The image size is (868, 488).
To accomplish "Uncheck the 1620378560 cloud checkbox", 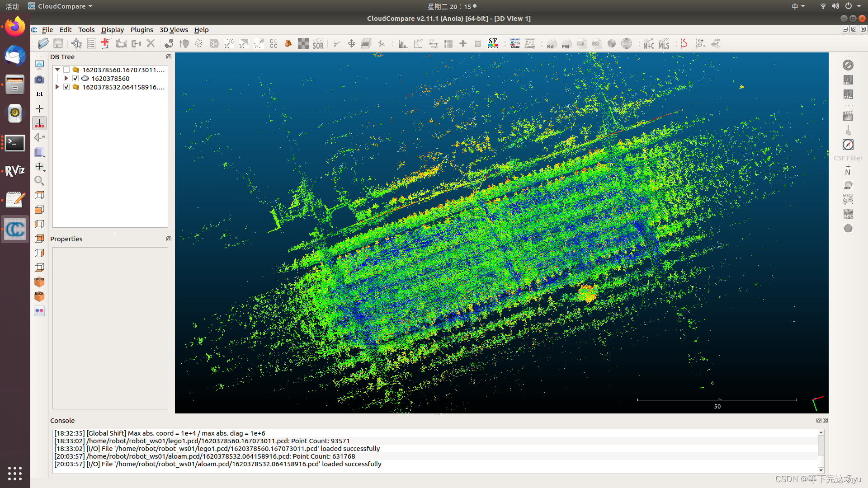I will [x=75, y=79].
